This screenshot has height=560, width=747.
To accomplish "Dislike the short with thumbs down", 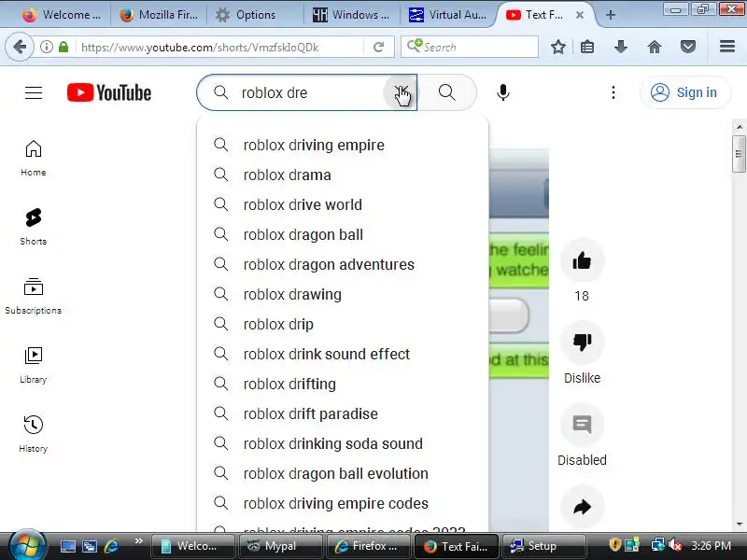I will [582, 342].
